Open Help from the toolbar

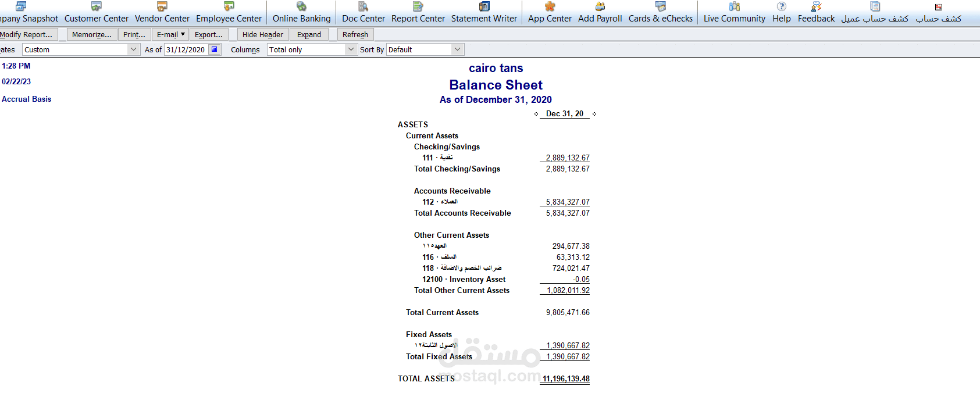pyautogui.click(x=782, y=12)
